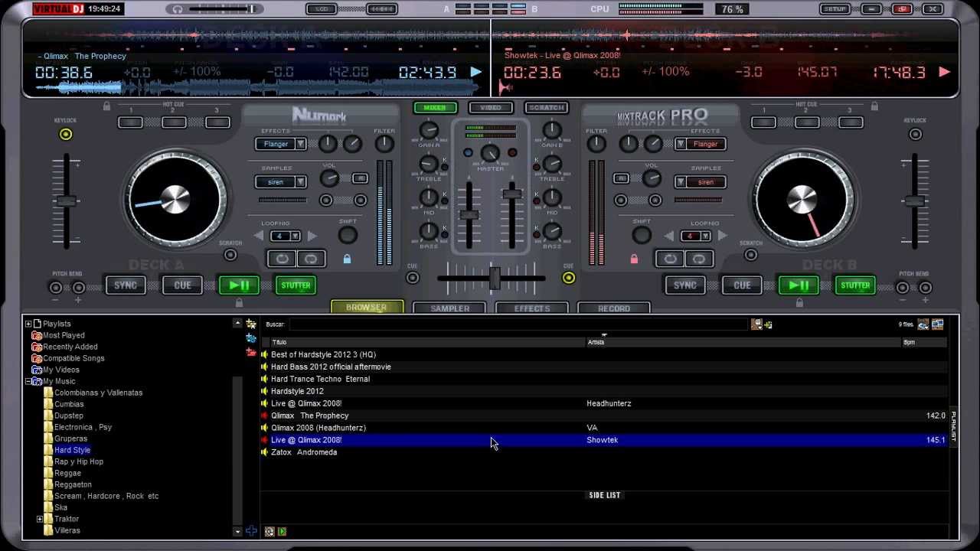Image resolution: width=980 pixels, height=551 pixels.
Task: Open the SIDE LIST panel
Action: point(605,495)
